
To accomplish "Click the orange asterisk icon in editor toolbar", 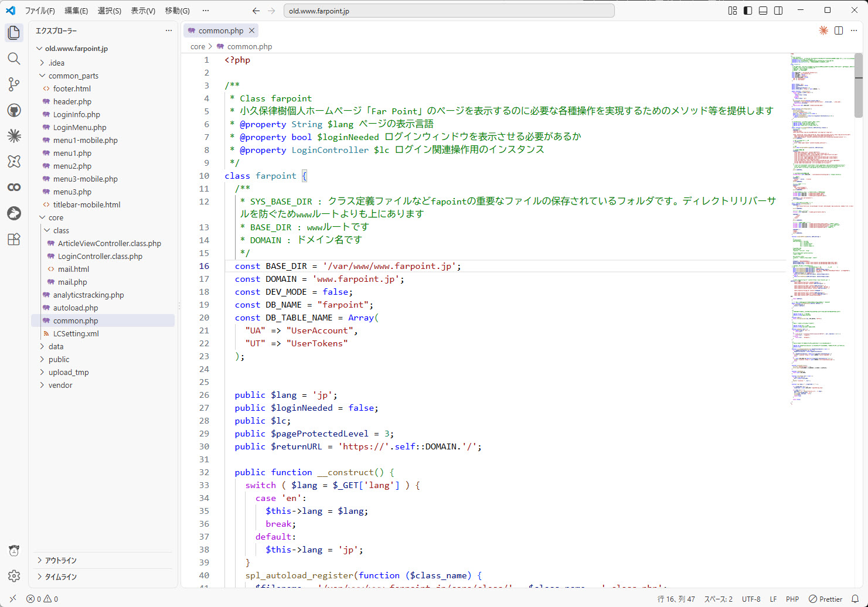I will tap(823, 30).
